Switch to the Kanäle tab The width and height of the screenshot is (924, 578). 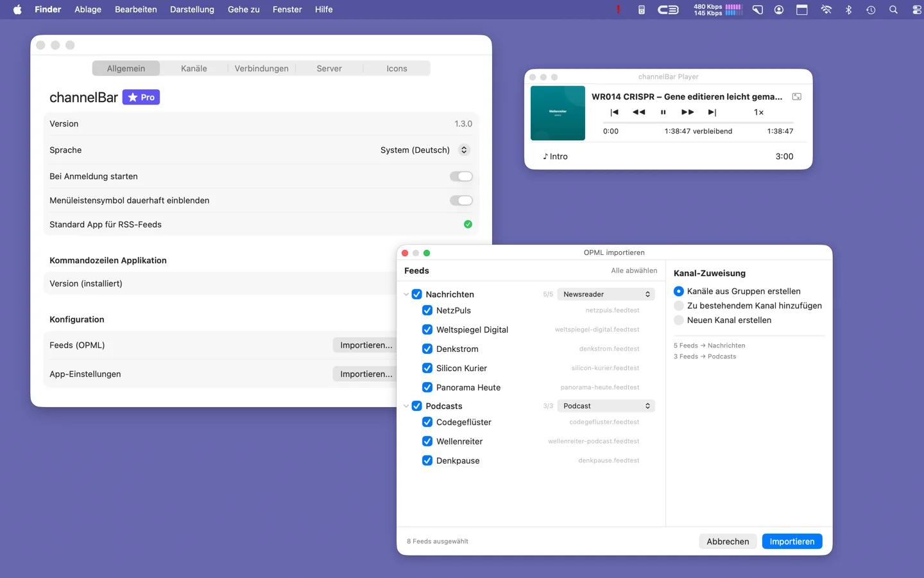pyautogui.click(x=194, y=69)
